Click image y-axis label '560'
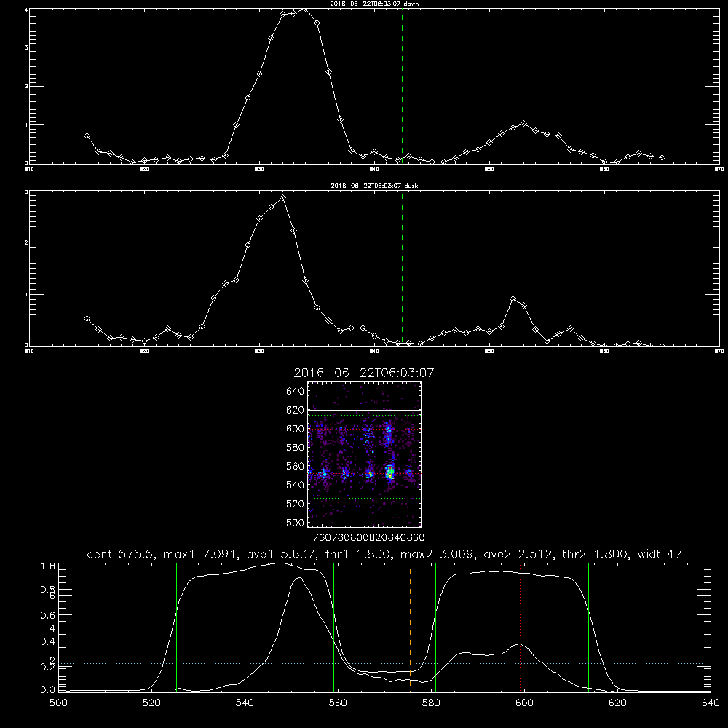The image size is (728, 728). (x=296, y=466)
